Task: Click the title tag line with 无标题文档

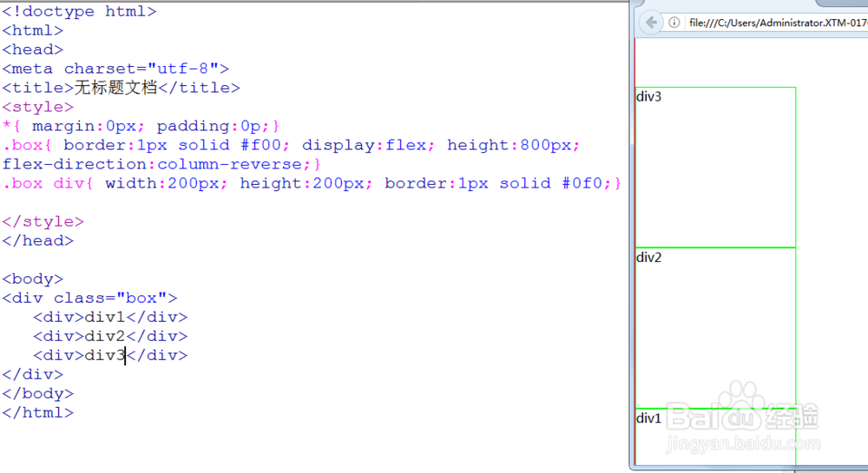Action: tap(121, 88)
